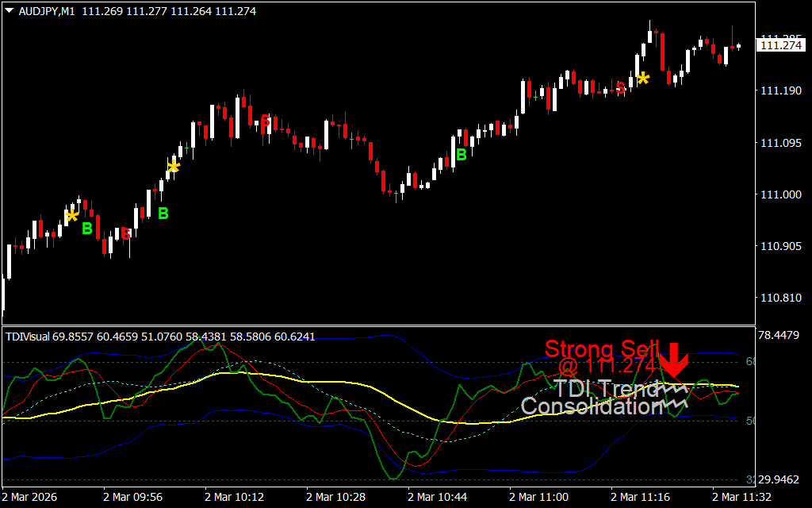
Task: Click the big red Strong Sell down arrow
Action: pos(675,361)
